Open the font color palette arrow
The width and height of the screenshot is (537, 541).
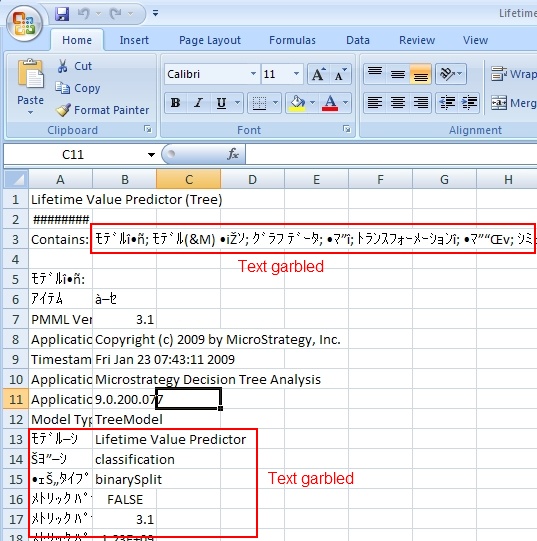(x=345, y=102)
